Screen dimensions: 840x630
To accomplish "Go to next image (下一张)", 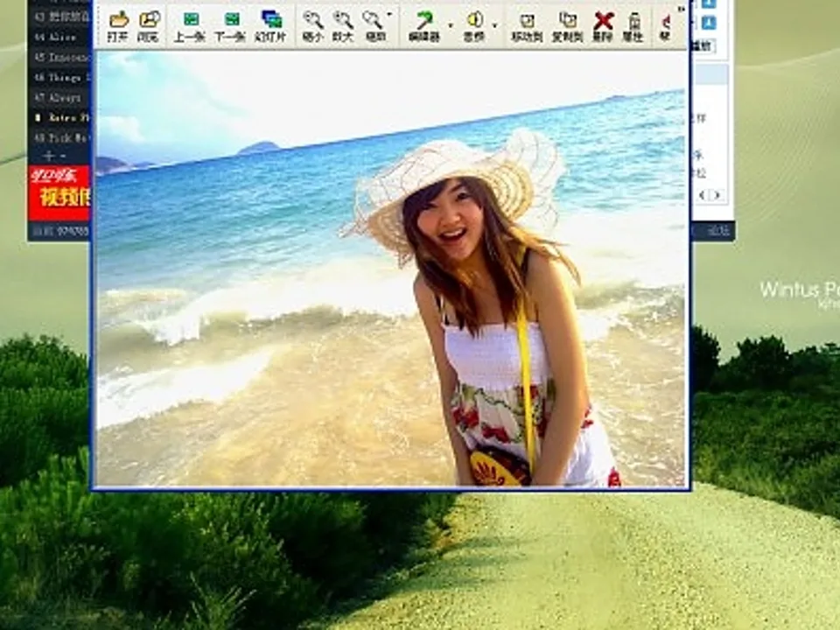I will coord(231,24).
